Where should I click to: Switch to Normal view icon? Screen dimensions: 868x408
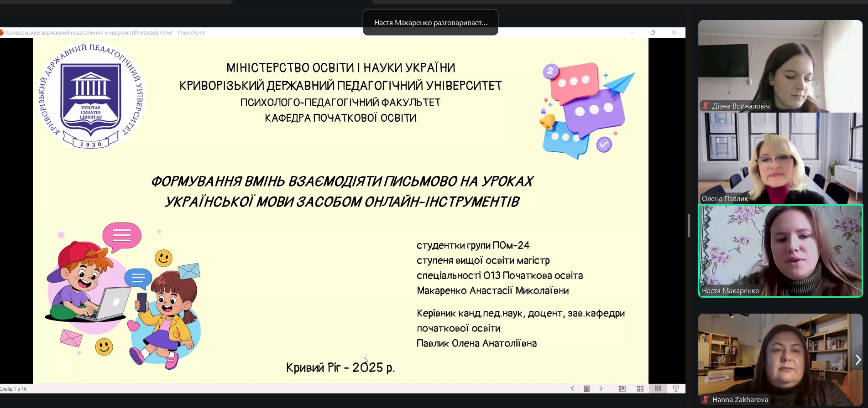click(x=622, y=389)
